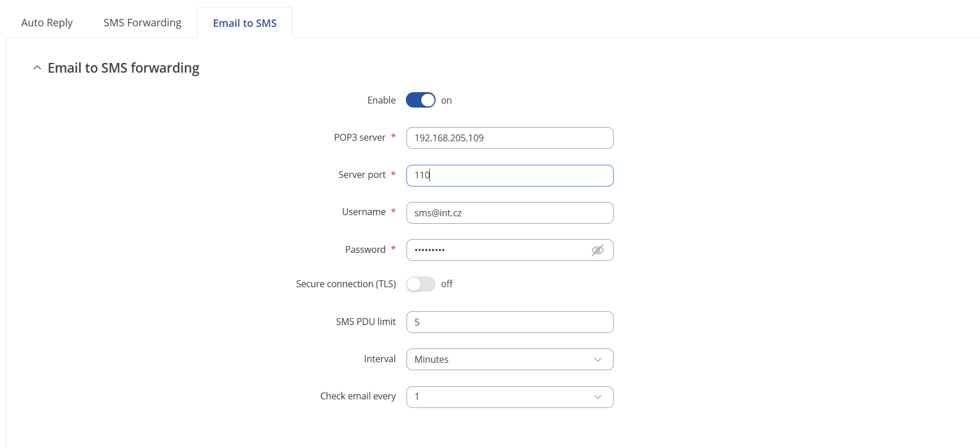
Task: Click the 'SMS PDU limit' label
Action: point(366,322)
